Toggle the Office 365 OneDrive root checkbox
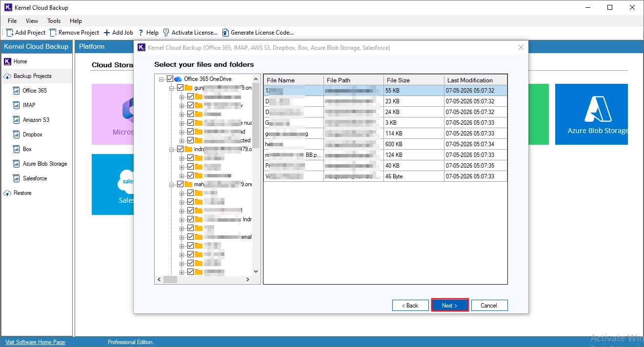644x347 pixels. tap(170, 79)
